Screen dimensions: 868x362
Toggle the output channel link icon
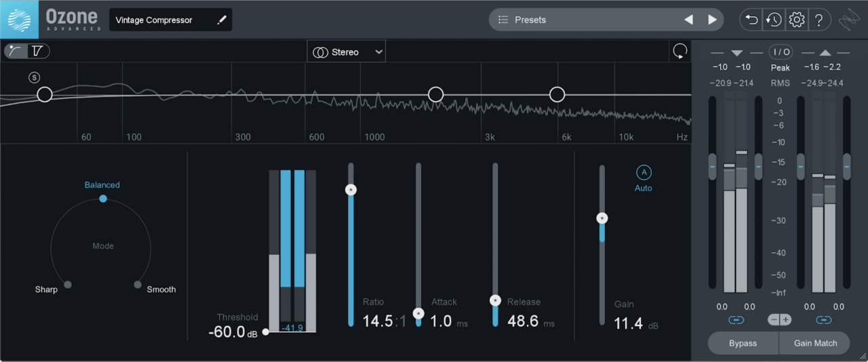(824, 319)
